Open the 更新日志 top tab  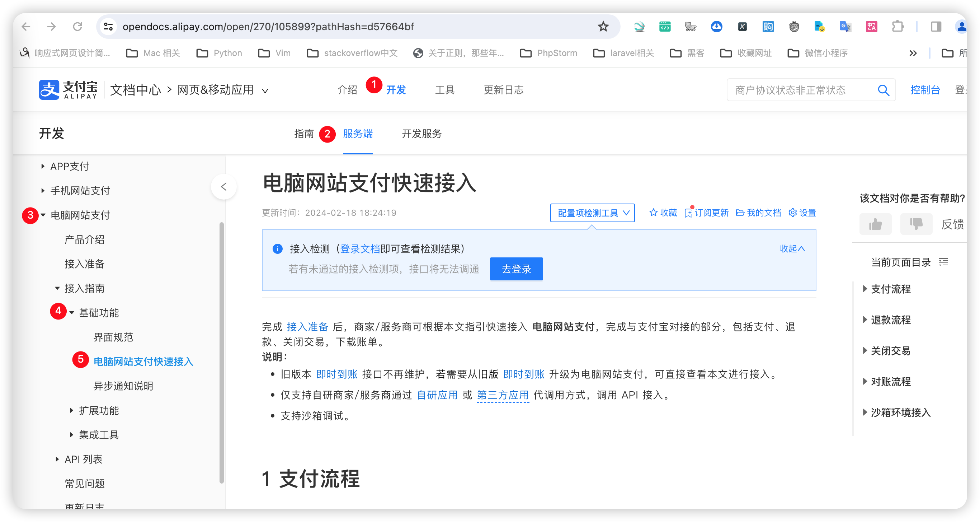click(x=503, y=90)
